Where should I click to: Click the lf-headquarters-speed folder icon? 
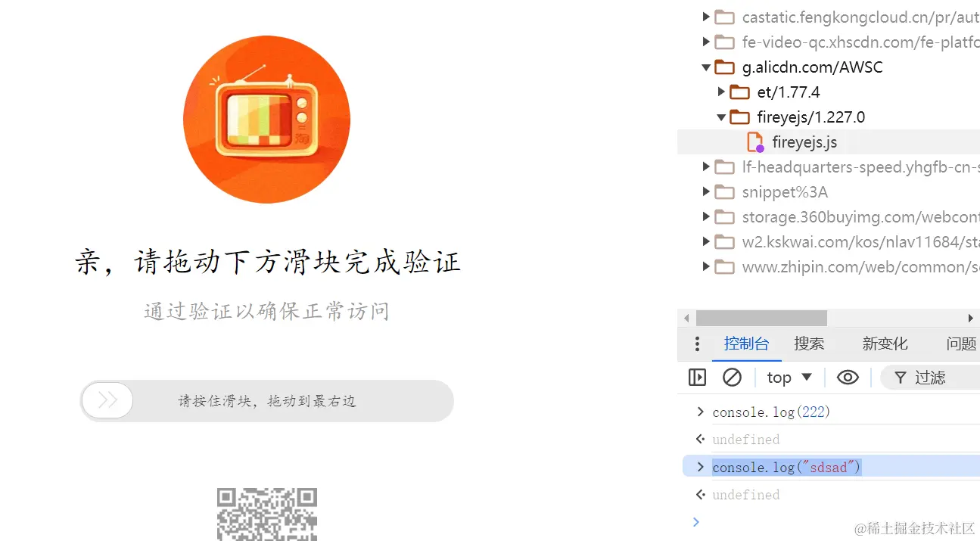(x=725, y=166)
